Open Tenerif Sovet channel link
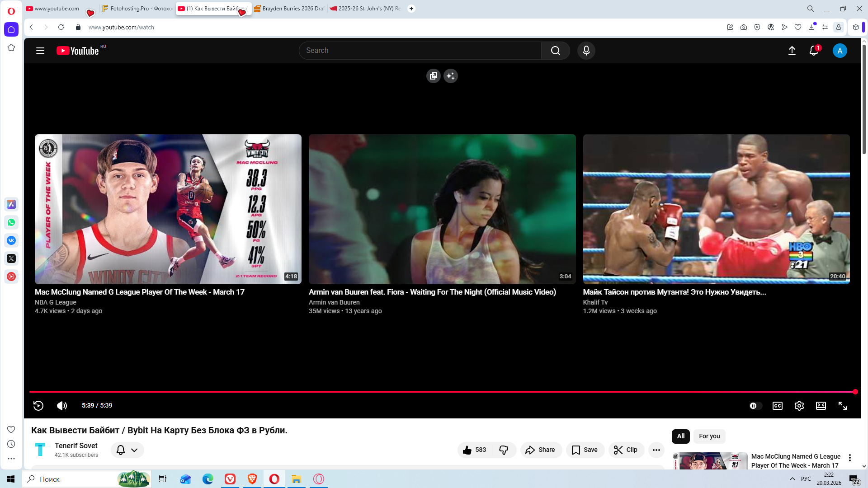Screen dimensions: 868x488 [x=76, y=446]
